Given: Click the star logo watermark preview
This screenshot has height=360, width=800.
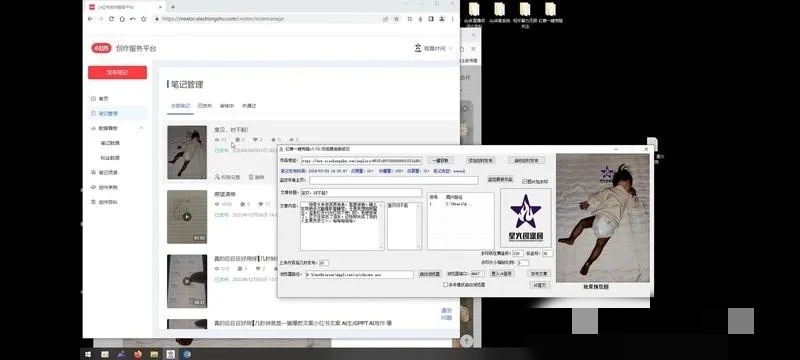Looking at the screenshot, I should tap(526, 218).
